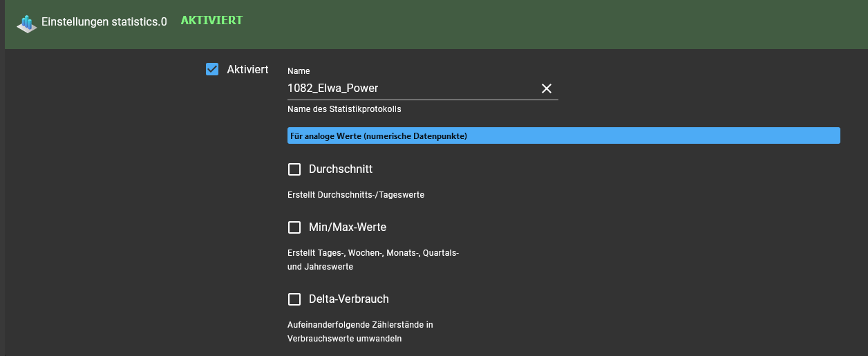The image size is (868, 356).
Task: Click the 'Erstellt Tages-, Wochen-, Monats-' description
Action: coord(373,260)
